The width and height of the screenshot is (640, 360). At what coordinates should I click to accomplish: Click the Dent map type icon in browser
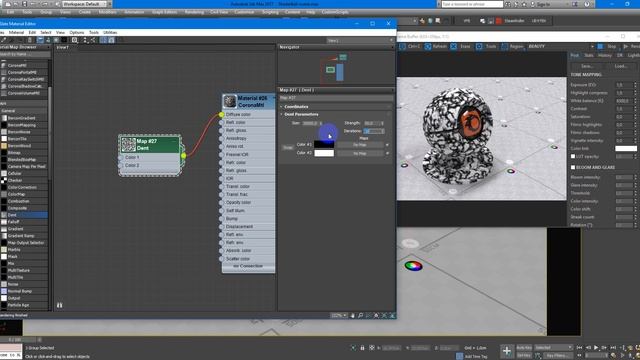4,215
